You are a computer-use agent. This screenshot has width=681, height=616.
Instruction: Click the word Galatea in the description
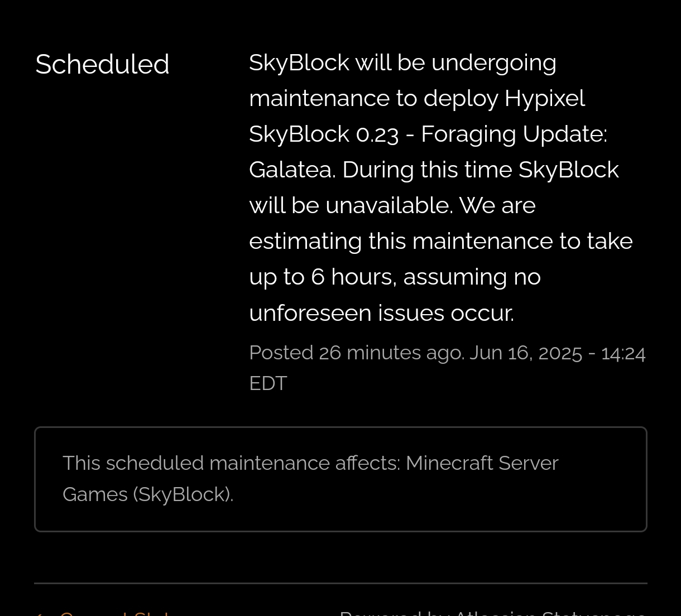(292, 170)
